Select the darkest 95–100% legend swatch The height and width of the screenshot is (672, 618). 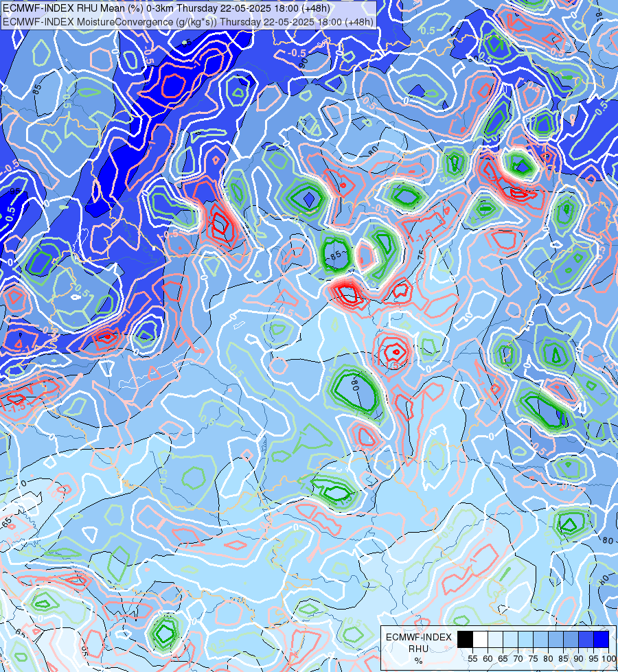[x=602, y=639]
